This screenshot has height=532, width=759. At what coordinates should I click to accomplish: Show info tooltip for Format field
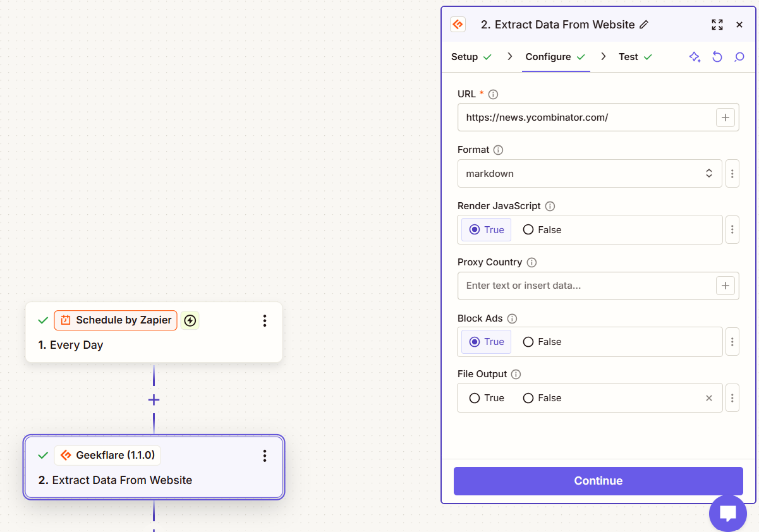pyautogui.click(x=498, y=150)
